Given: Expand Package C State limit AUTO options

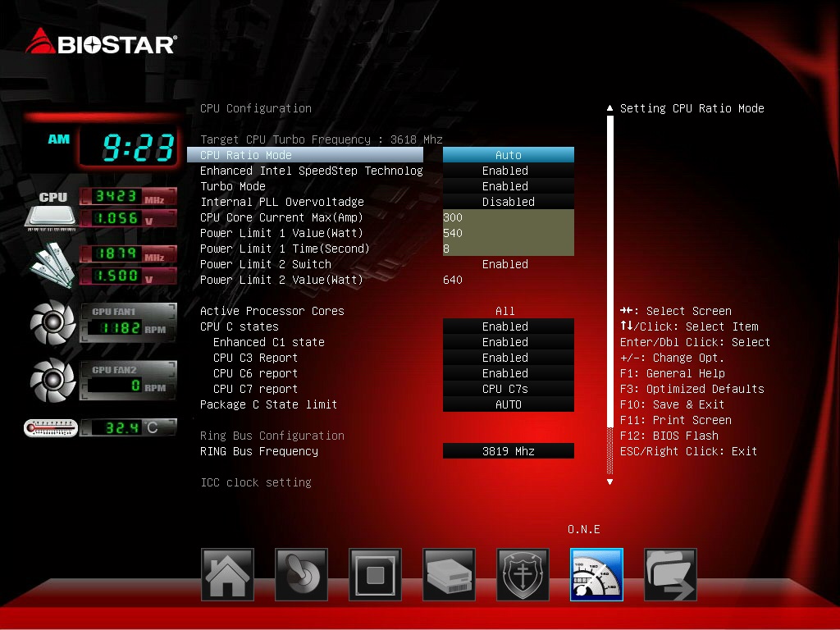Looking at the screenshot, I should coord(508,404).
